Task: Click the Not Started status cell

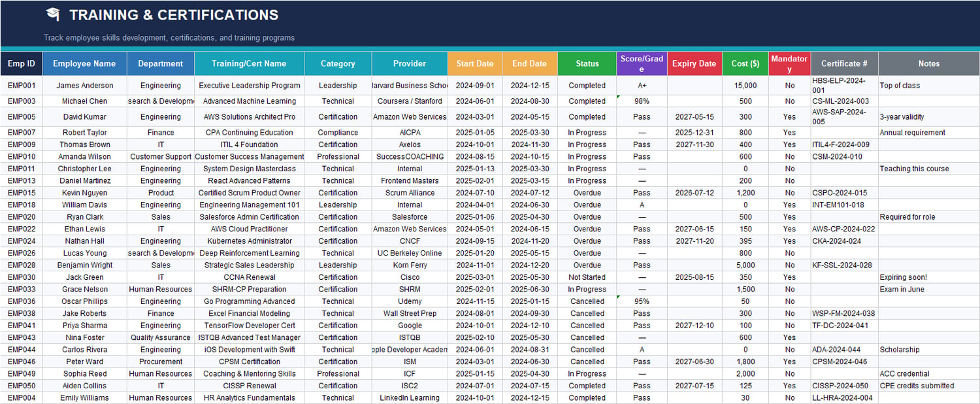Action: [587, 277]
